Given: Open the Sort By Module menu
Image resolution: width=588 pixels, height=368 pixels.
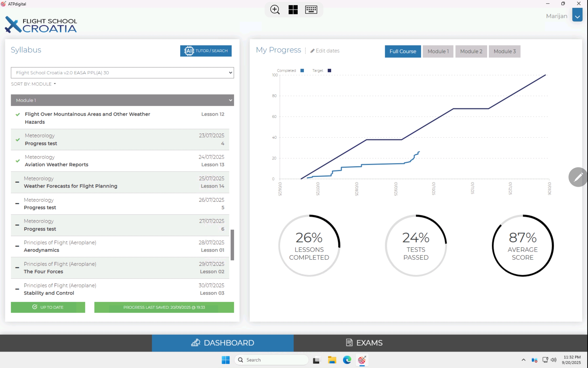Looking at the screenshot, I should [33, 84].
